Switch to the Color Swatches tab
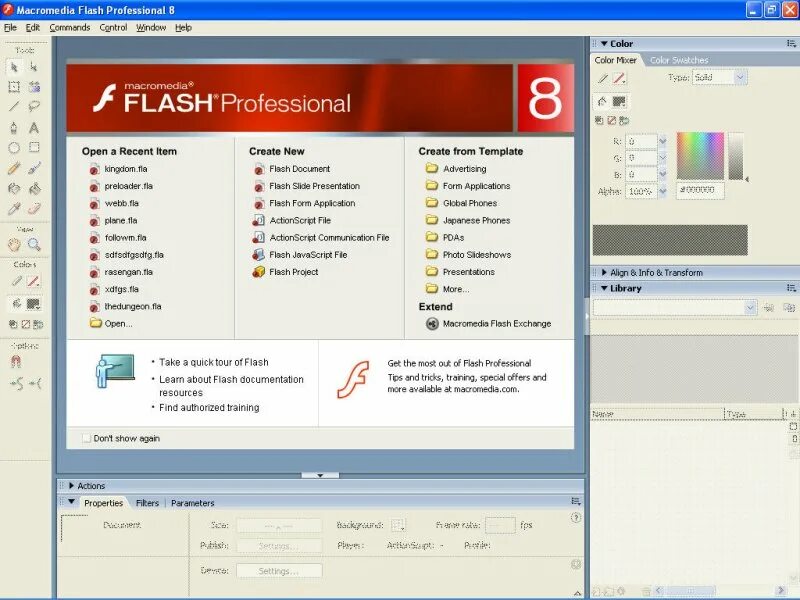Screen dimensions: 800x600 [x=679, y=60]
